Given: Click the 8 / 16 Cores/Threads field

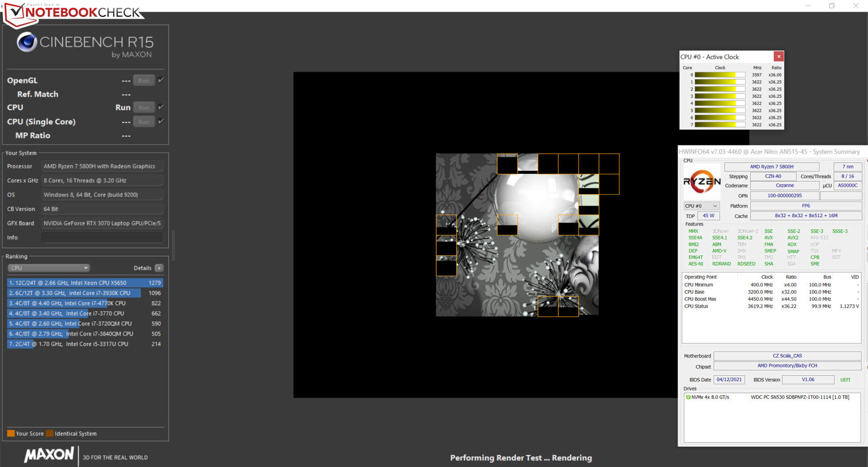Looking at the screenshot, I should point(848,176).
